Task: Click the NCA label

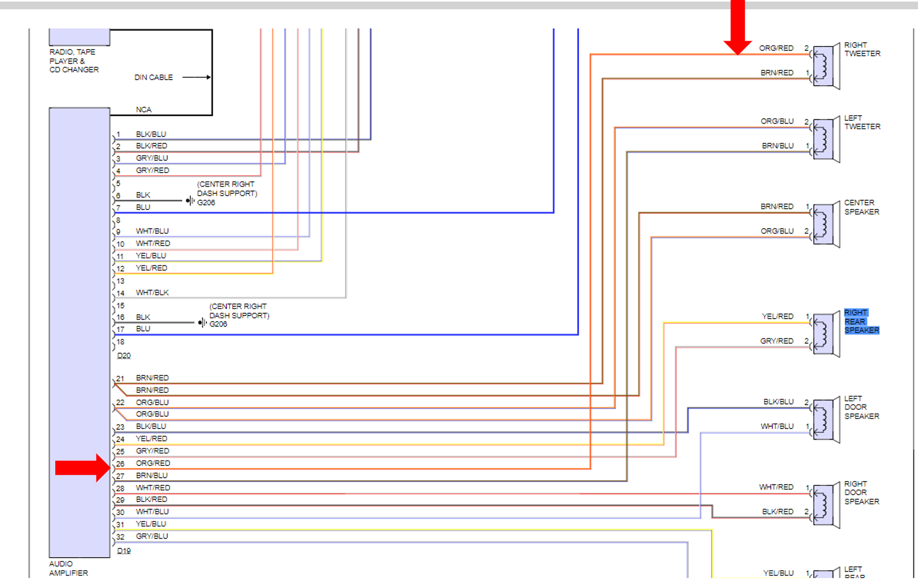Action: (143, 109)
